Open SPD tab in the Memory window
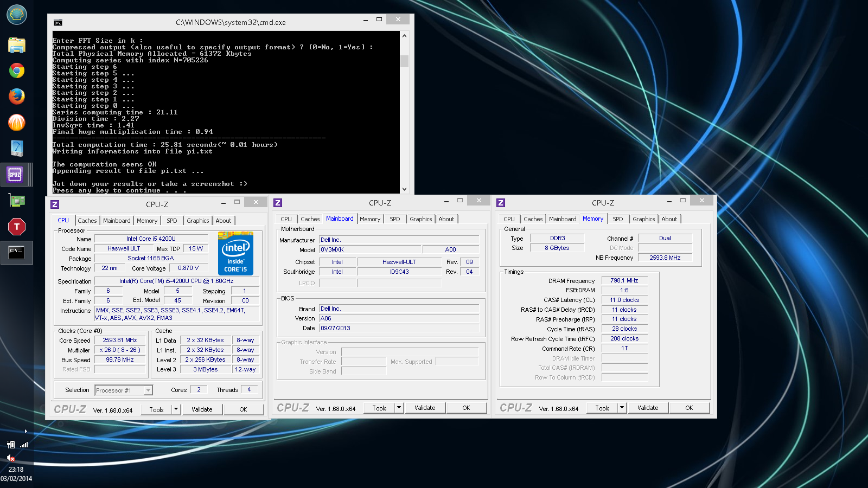 coord(617,219)
